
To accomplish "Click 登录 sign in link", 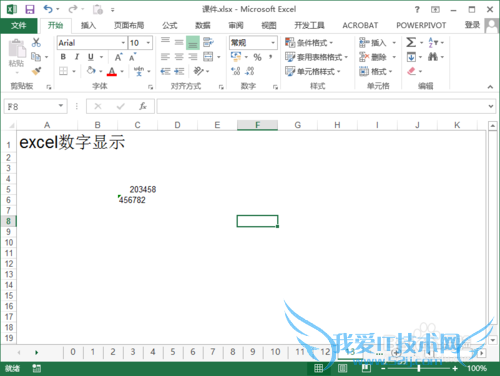I will (x=472, y=25).
